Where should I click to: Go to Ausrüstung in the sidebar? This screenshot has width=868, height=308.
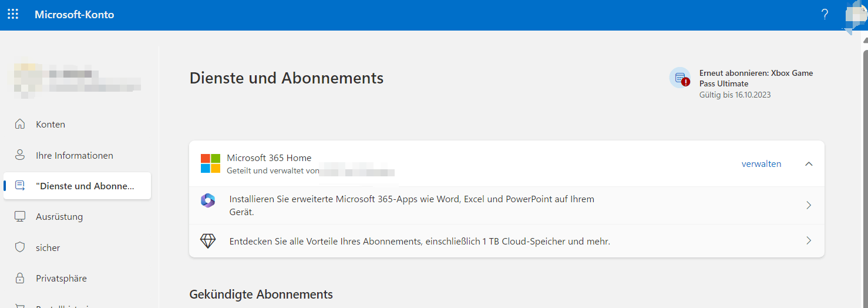coord(59,216)
